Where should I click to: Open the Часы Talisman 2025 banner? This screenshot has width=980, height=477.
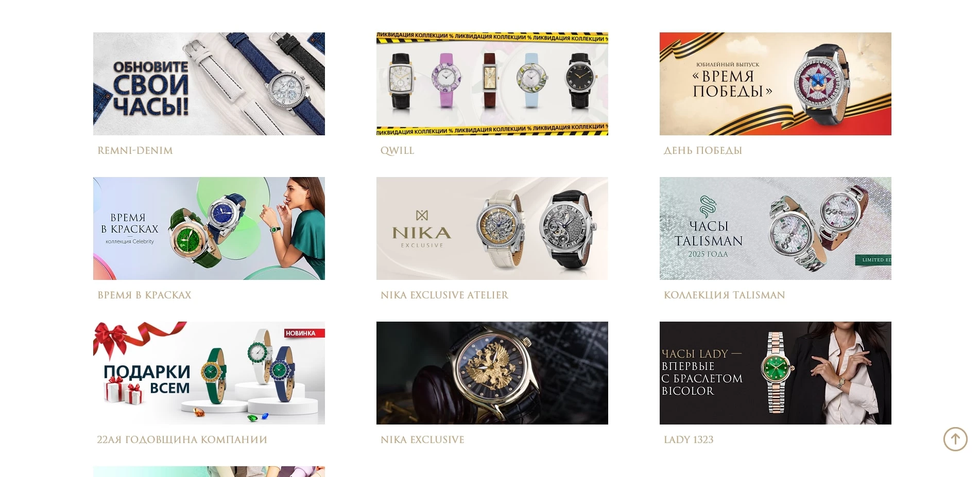pyautogui.click(x=776, y=228)
